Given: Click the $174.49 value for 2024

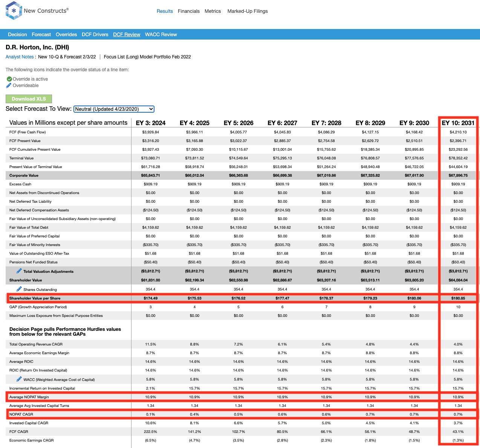Looking at the screenshot, I should coord(151,298).
